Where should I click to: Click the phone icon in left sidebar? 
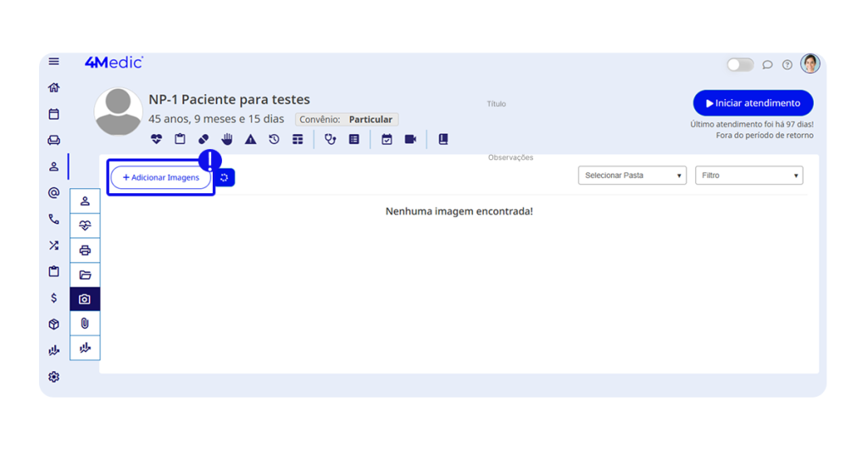(54, 220)
